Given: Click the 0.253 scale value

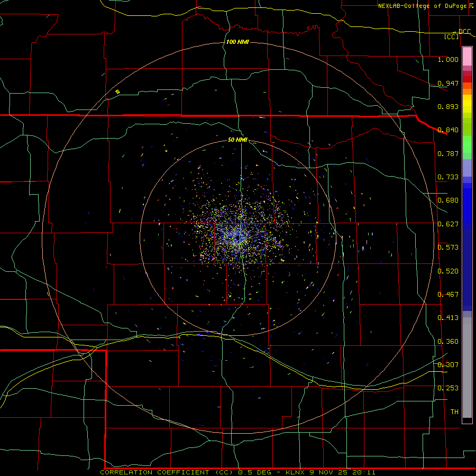Looking at the screenshot, I should point(448,388).
